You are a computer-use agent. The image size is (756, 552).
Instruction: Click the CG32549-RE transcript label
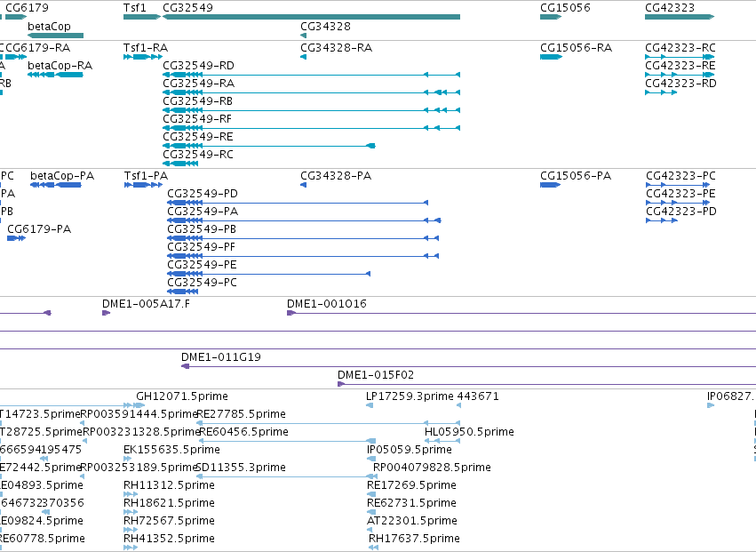[198, 137]
